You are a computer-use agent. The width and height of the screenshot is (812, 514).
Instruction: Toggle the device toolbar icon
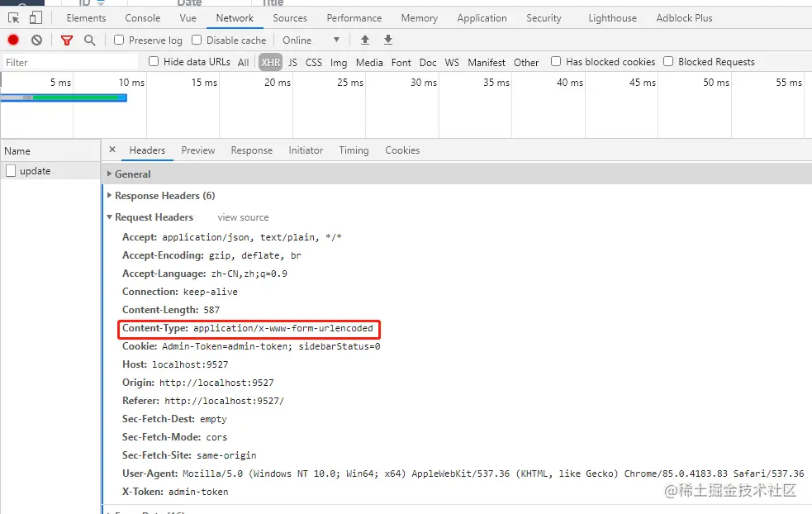point(36,18)
